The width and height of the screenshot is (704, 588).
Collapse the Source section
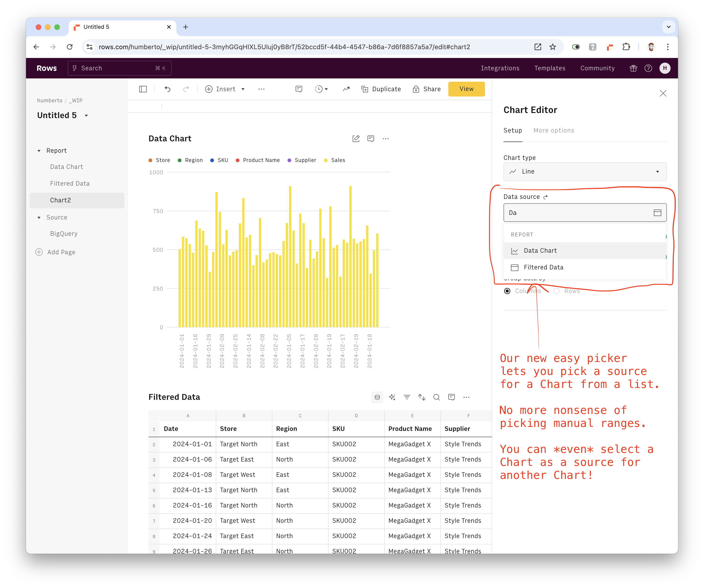point(39,218)
